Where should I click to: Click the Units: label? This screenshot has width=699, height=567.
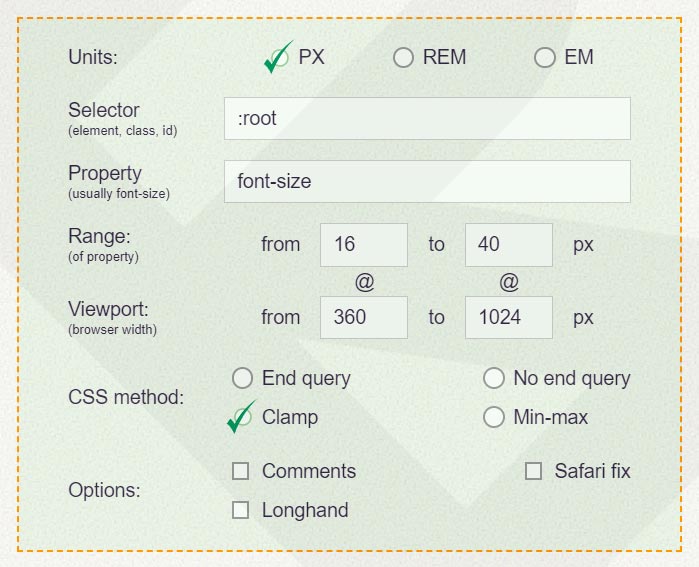tap(93, 58)
